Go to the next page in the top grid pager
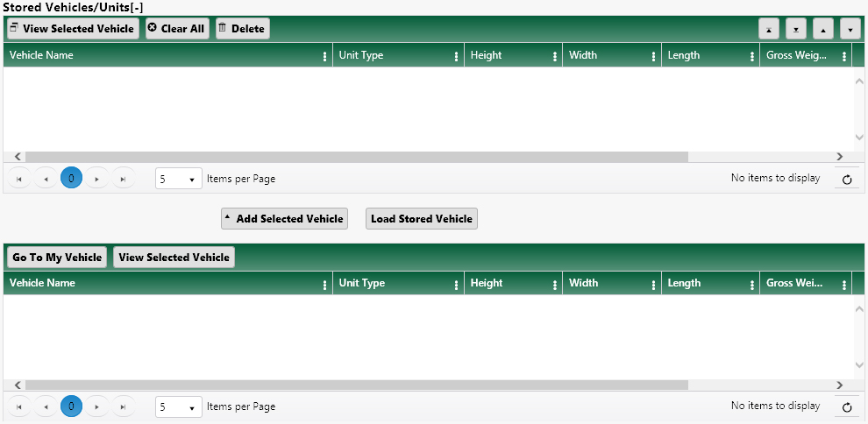Image resolution: width=868 pixels, height=424 pixels. point(97,179)
